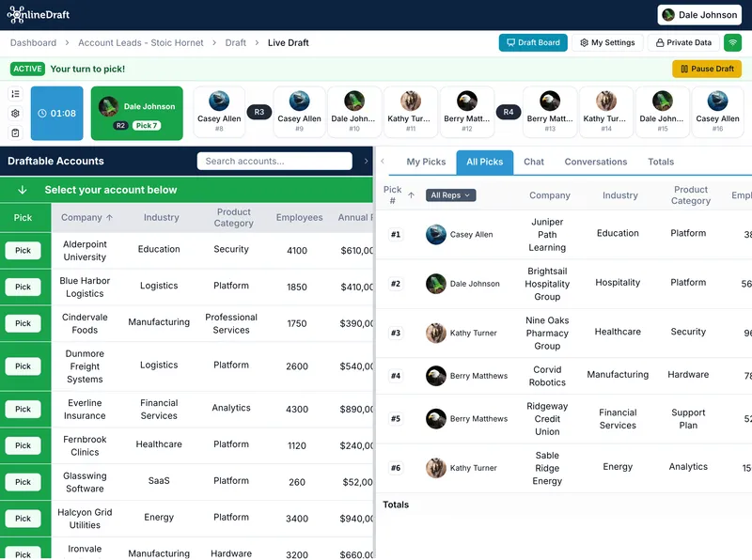This screenshot has height=560, width=752.
Task: Sort accounts by Company column
Action: point(86,218)
